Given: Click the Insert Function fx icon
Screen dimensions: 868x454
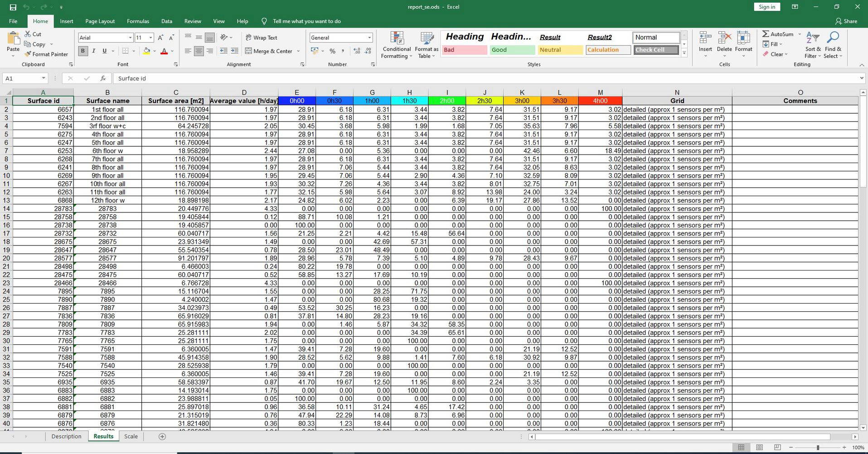Looking at the screenshot, I should [x=103, y=78].
